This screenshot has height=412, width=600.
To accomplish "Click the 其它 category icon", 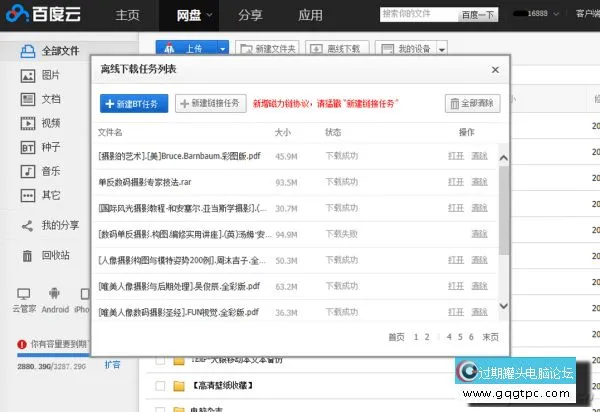I will 28,195.
